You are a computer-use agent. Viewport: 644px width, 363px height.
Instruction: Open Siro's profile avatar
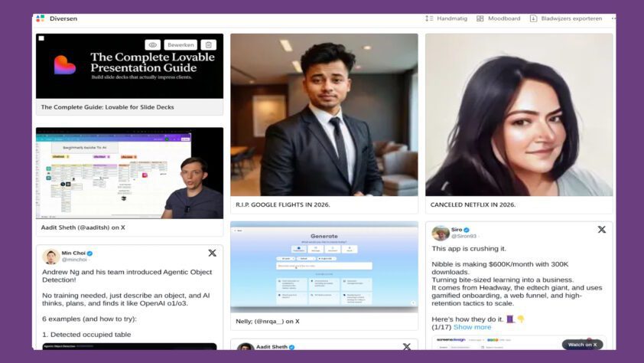pyautogui.click(x=441, y=233)
